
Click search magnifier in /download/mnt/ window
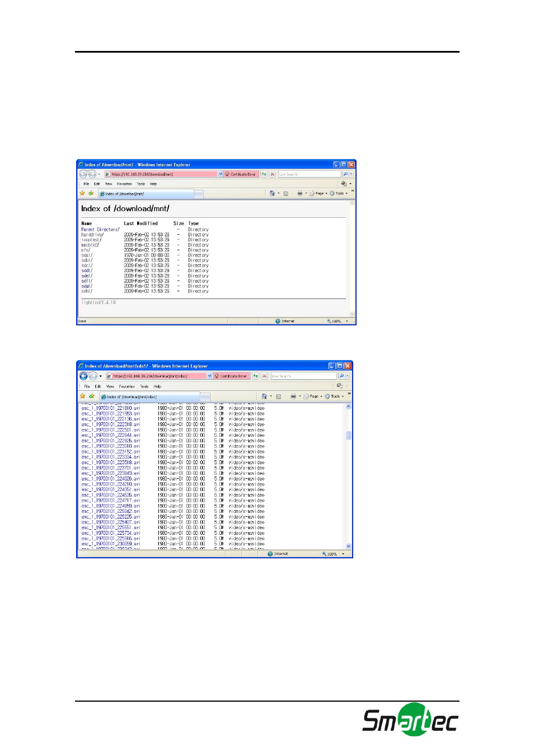click(x=345, y=174)
